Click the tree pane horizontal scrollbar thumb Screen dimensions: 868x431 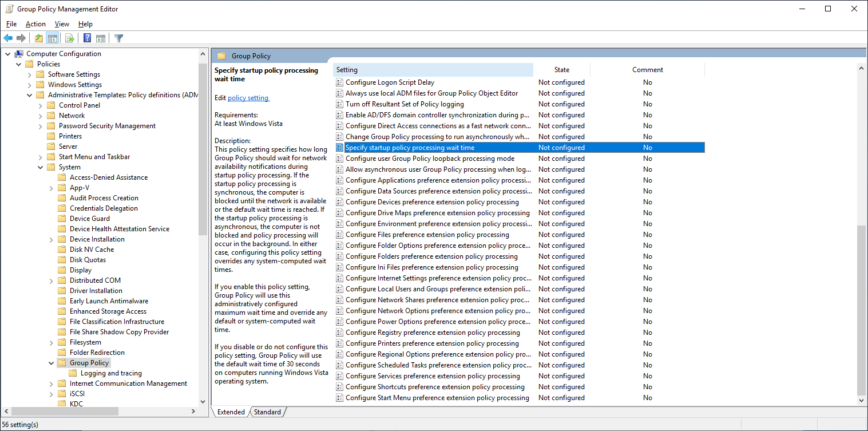(x=65, y=411)
